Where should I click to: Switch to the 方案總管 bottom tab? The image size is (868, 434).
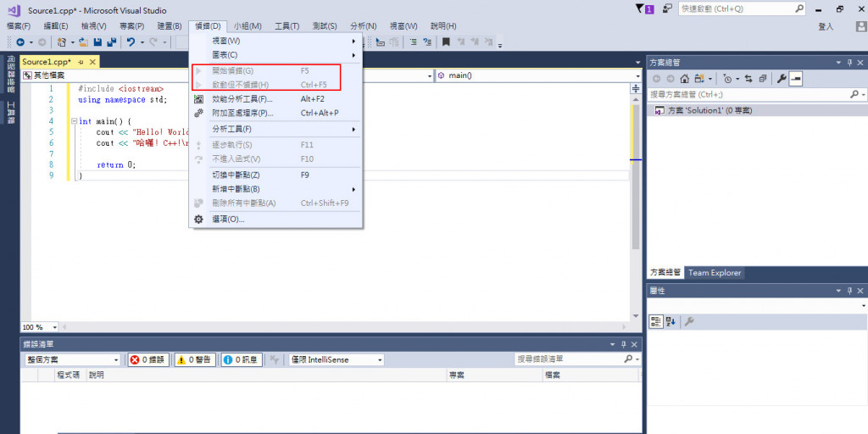pyautogui.click(x=665, y=272)
